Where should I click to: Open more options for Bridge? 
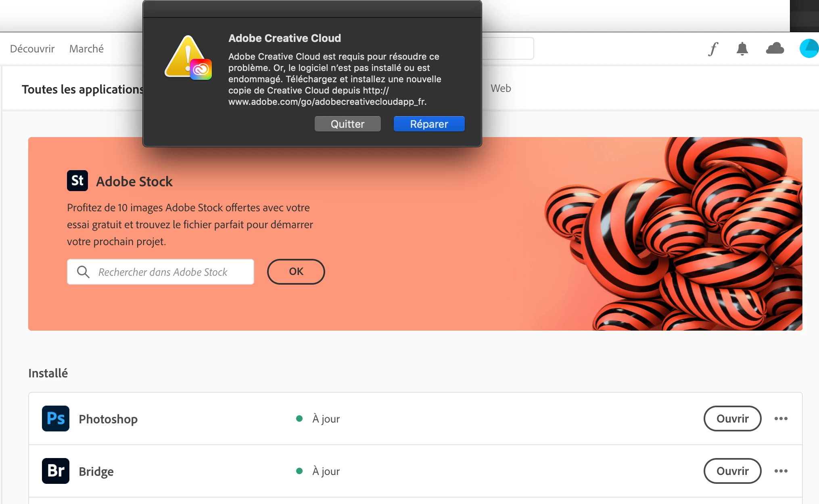pos(781,471)
